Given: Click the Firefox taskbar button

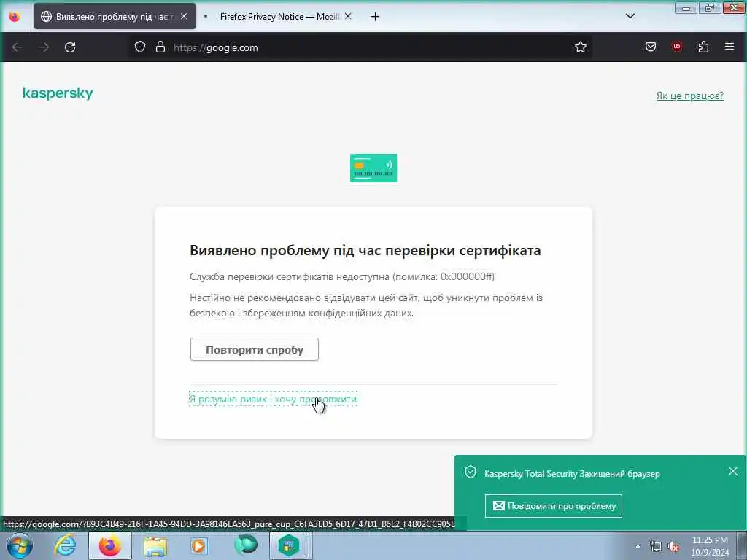Looking at the screenshot, I should click(110, 545).
